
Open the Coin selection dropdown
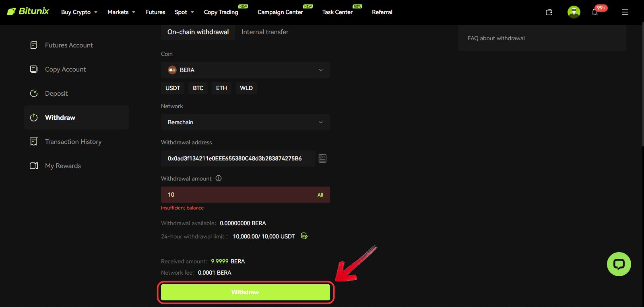246,70
